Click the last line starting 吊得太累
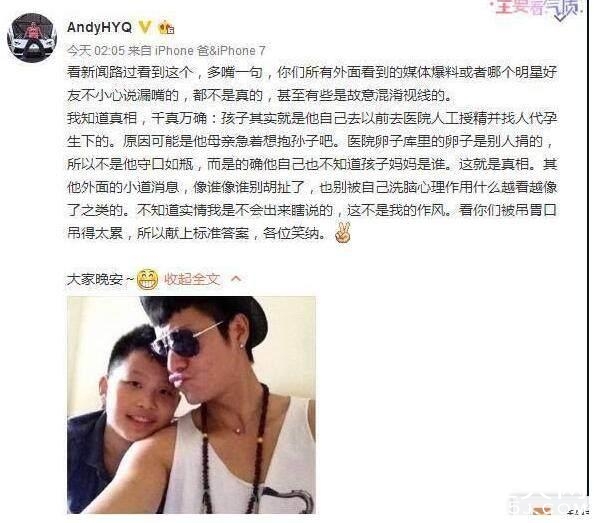The height and width of the screenshot is (523, 597). 197,233
